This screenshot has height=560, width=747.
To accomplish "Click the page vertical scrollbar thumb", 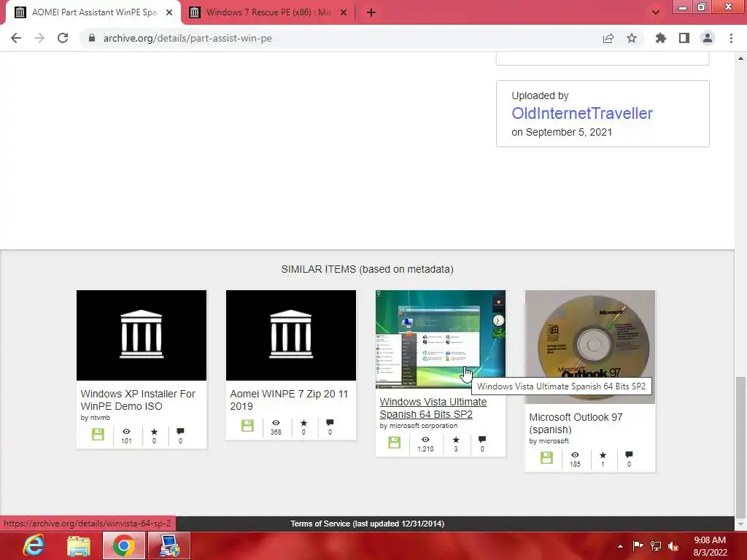I will (x=740, y=448).
